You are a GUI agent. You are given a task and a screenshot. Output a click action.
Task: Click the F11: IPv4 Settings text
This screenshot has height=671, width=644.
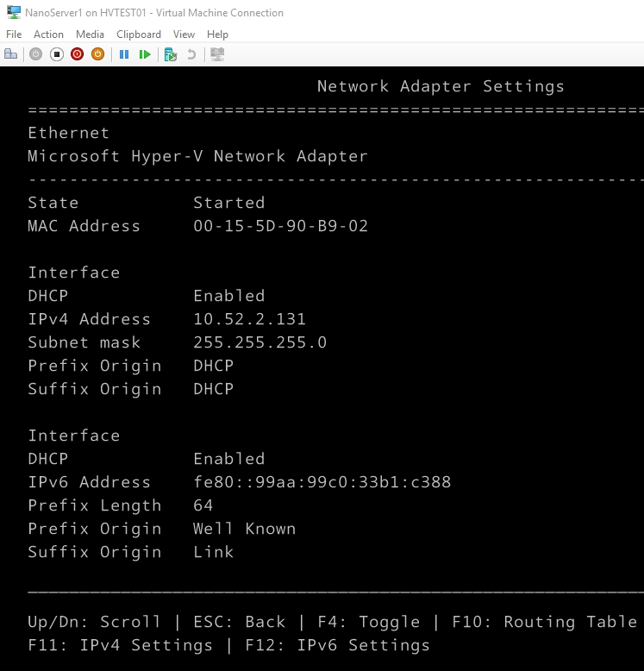(x=120, y=645)
